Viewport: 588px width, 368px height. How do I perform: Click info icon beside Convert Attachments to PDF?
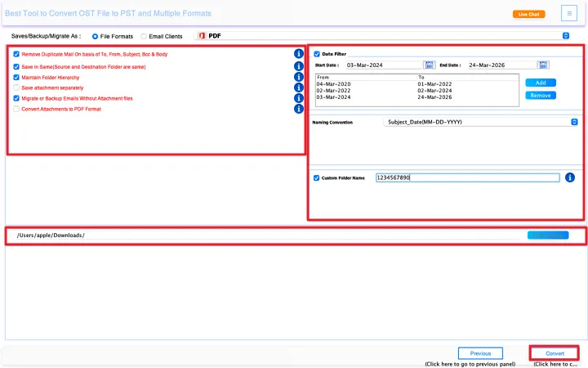(299, 109)
